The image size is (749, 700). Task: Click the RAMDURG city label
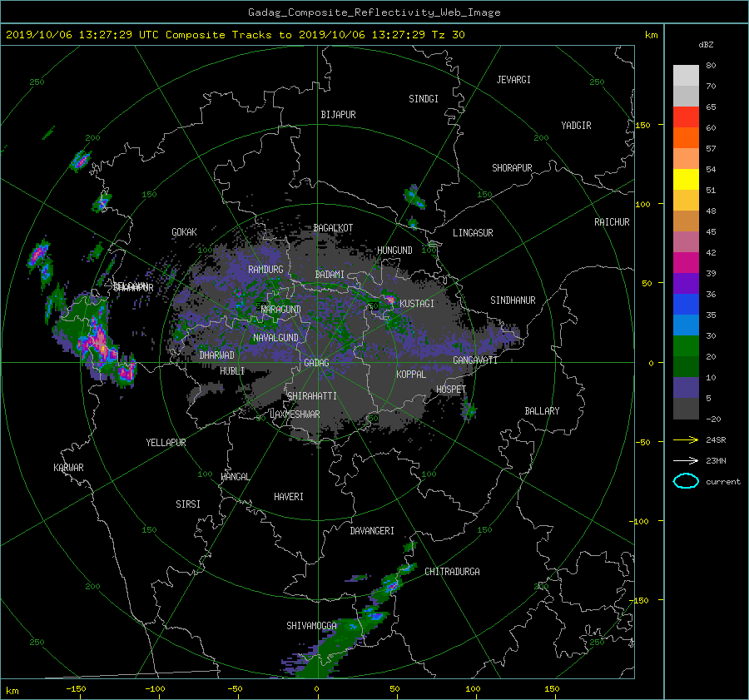coord(265,270)
